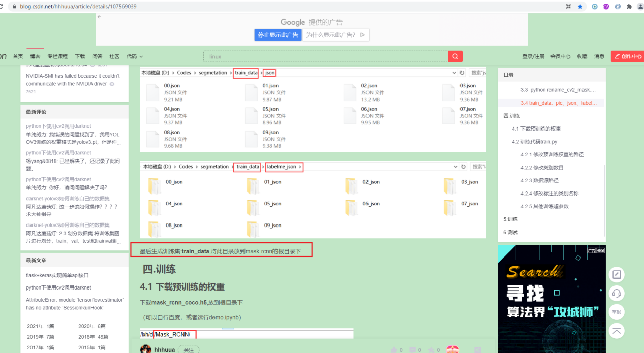Screen dimensions: 644x353
Task: Open NVIDIA-SMI has failed article link
Action: (73, 80)
